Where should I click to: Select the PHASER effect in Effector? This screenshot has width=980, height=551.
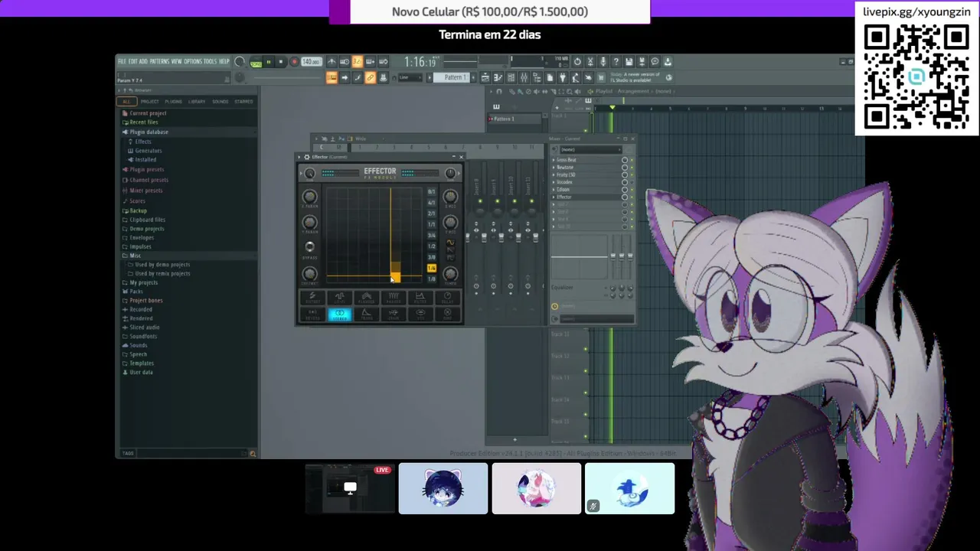(394, 297)
